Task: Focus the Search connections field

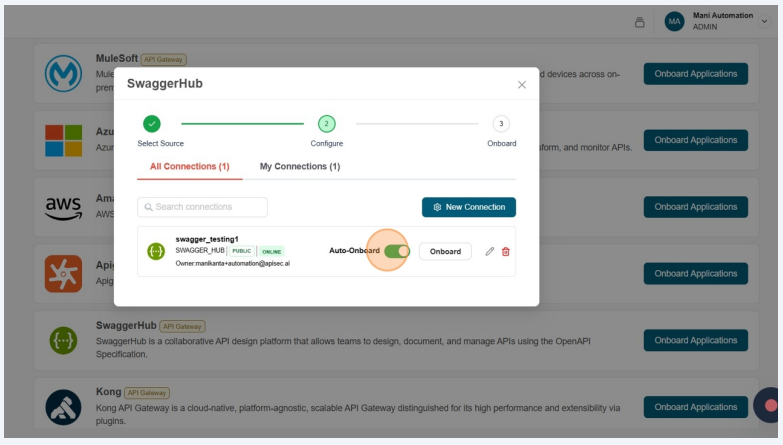Action: (203, 207)
